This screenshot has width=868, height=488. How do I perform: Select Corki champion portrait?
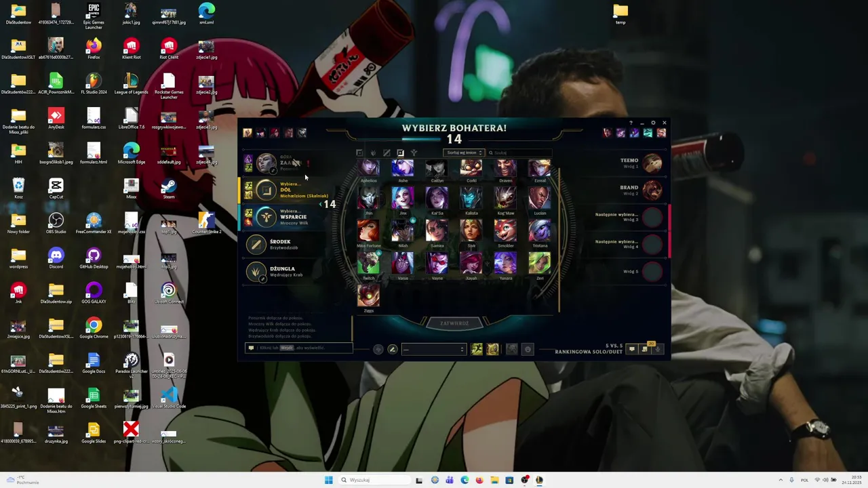pos(471,169)
